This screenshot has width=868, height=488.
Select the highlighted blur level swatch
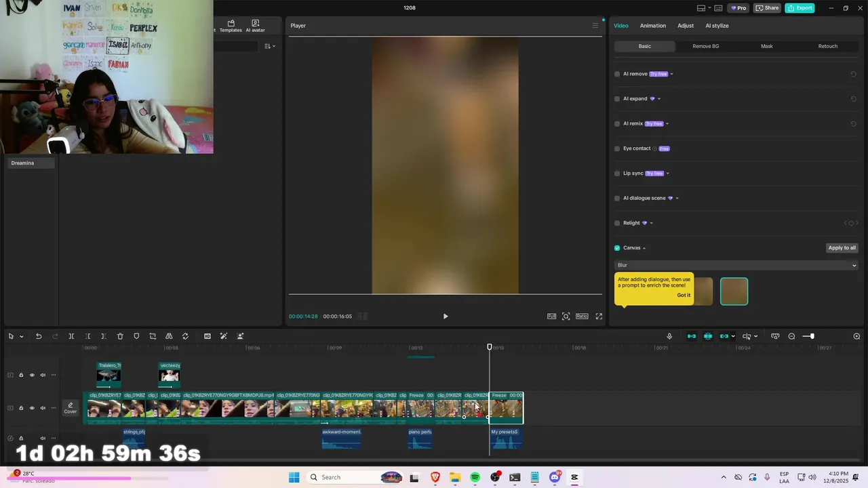coord(734,291)
